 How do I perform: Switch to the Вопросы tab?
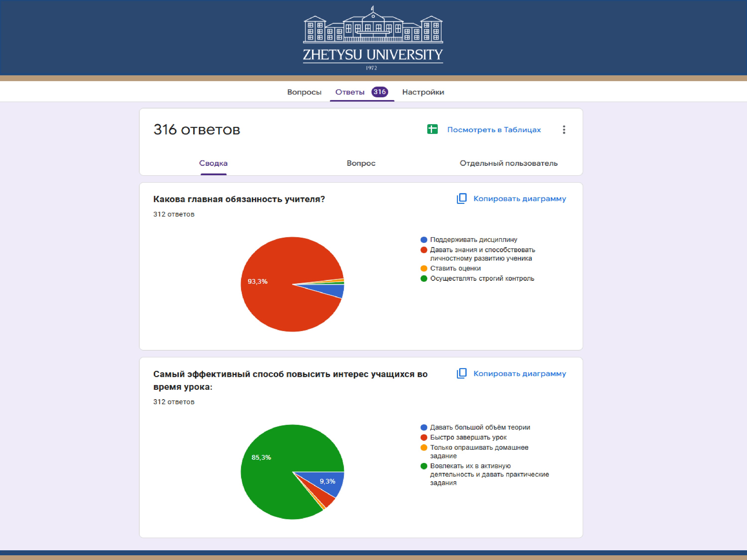click(304, 92)
